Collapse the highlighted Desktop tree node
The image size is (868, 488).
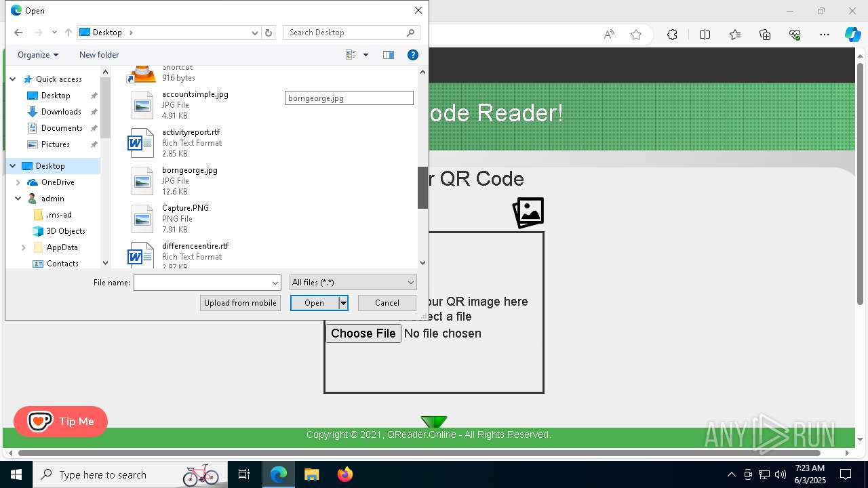(12, 166)
